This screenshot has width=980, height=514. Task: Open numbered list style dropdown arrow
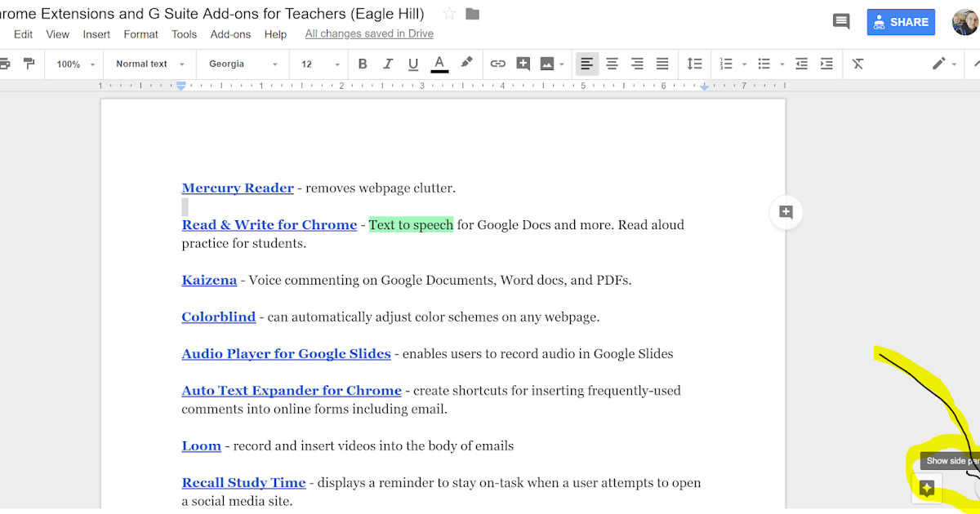744,64
